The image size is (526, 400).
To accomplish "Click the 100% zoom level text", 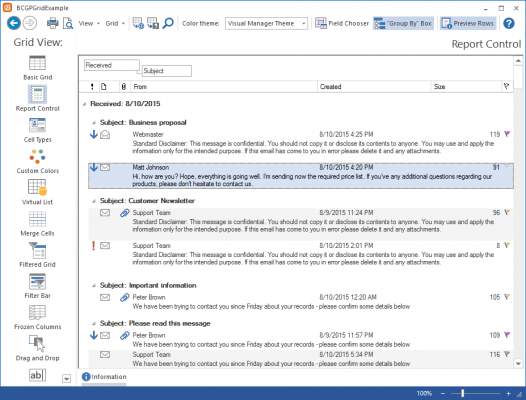I will (x=424, y=393).
